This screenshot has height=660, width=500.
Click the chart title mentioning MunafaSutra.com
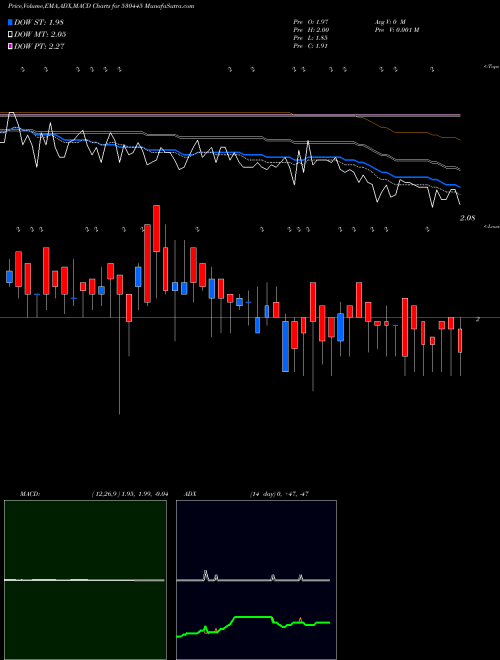click(101, 6)
